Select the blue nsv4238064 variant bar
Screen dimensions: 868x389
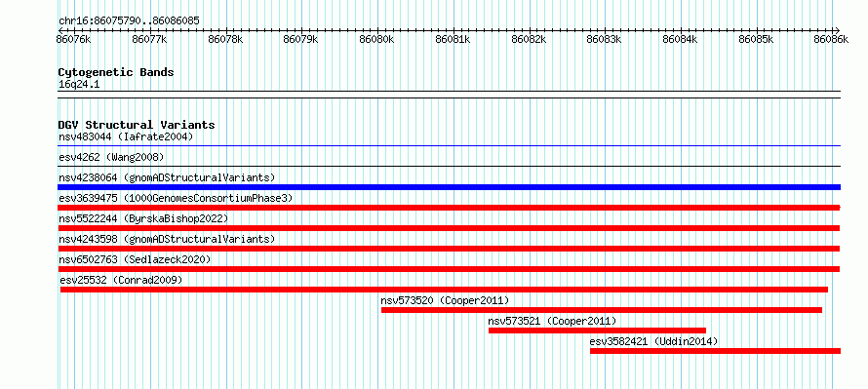tap(449, 187)
